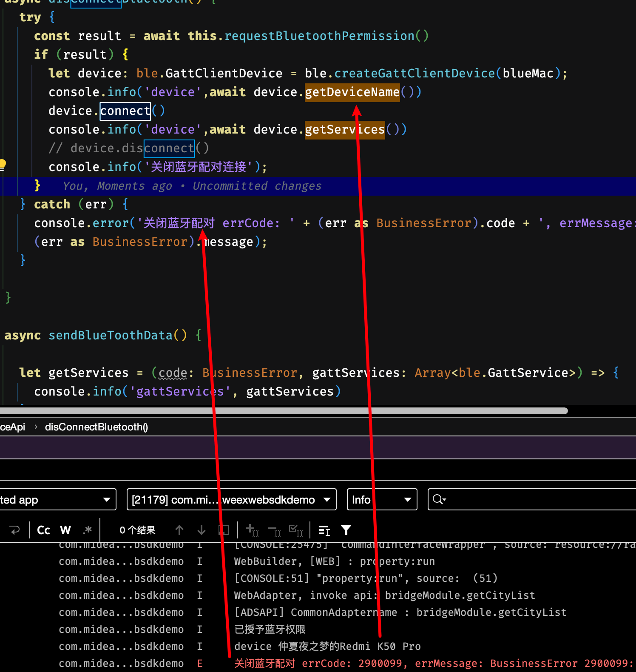Click log line 'device 仲夏夜之梦的Redmi K50 Pro'

(327, 646)
